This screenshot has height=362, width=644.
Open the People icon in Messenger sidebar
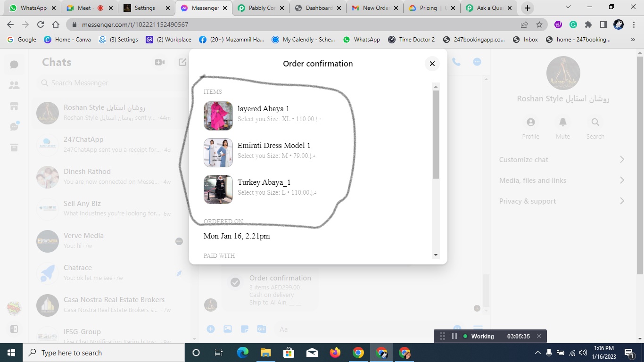point(14,85)
